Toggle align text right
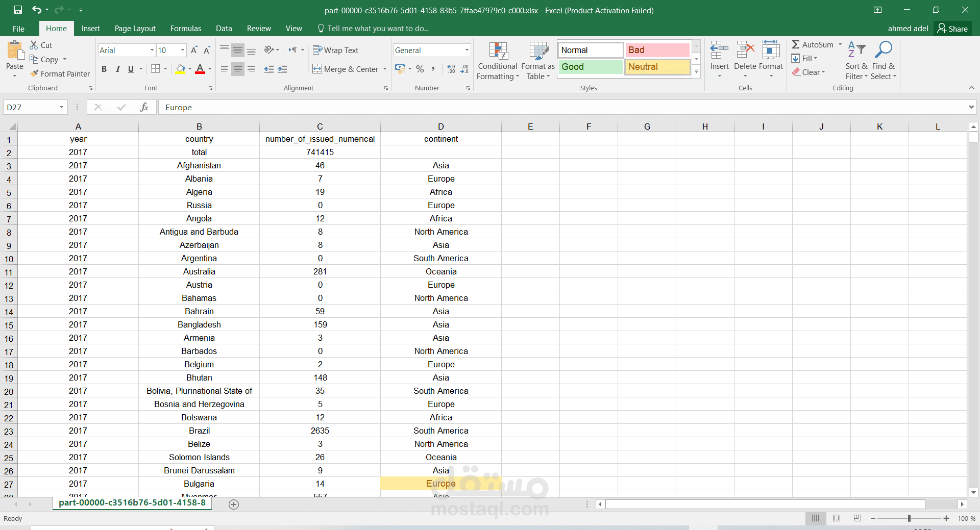The image size is (980, 530). pos(251,69)
